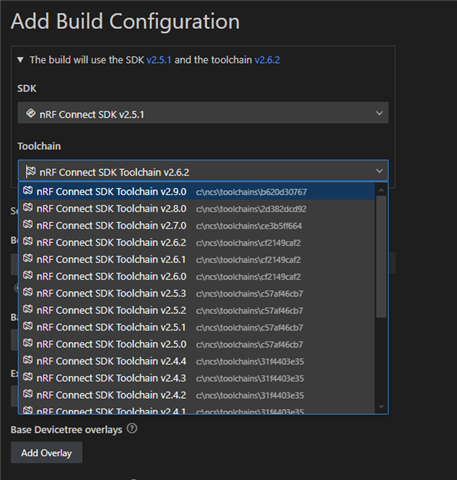This screenshot has height=480, width=457.
Task: Click the Toolchain dropdown chevron arrow
Action: point(379,171)
